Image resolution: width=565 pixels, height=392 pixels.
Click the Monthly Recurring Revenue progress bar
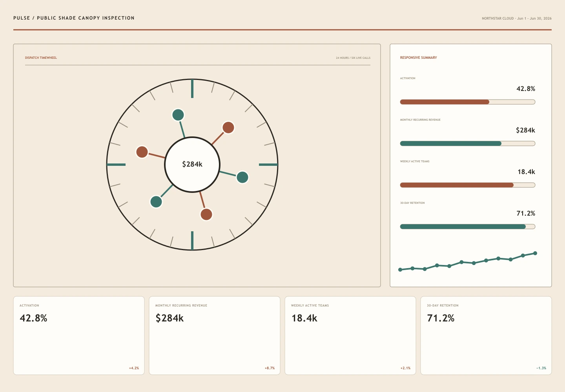click(x=468, y=143)
